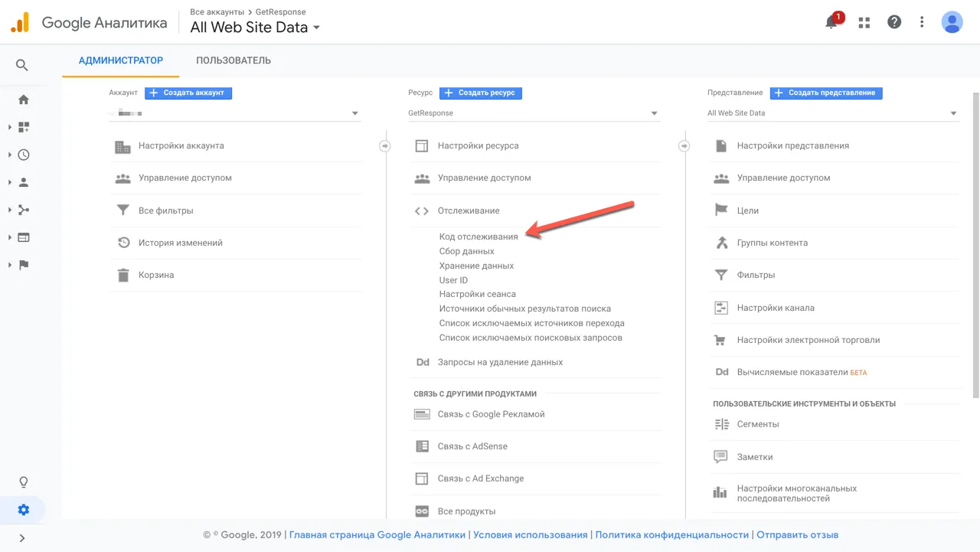Open the Acquisition sidebar icon

(24, 210)
